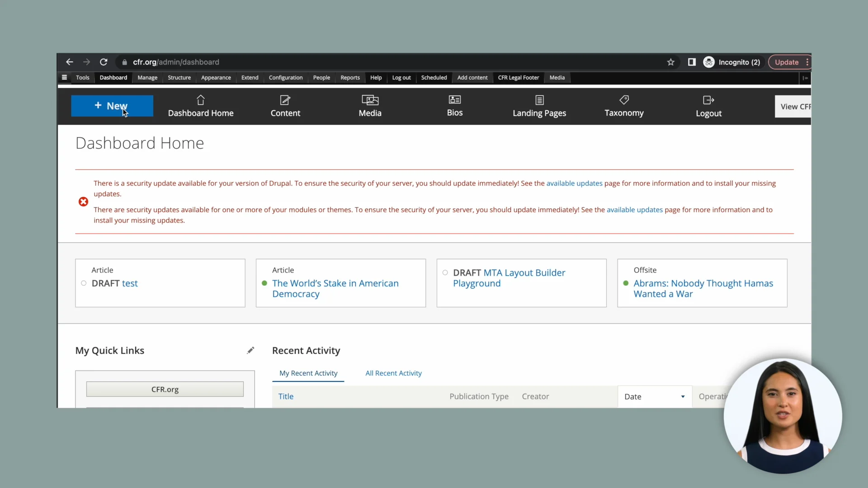
Task: Open the Configuration menu
Action: 286,77
